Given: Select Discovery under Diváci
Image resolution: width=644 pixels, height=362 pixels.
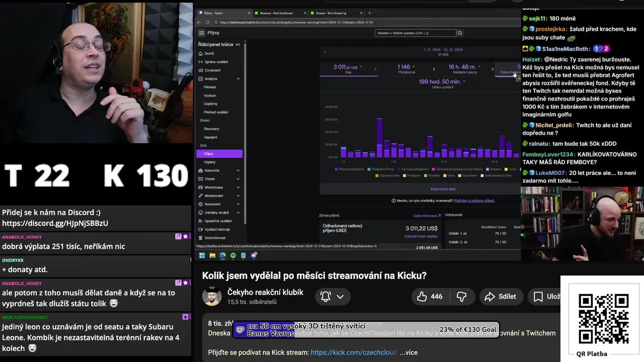Looking at the screenshot, I should pos(211,129).
